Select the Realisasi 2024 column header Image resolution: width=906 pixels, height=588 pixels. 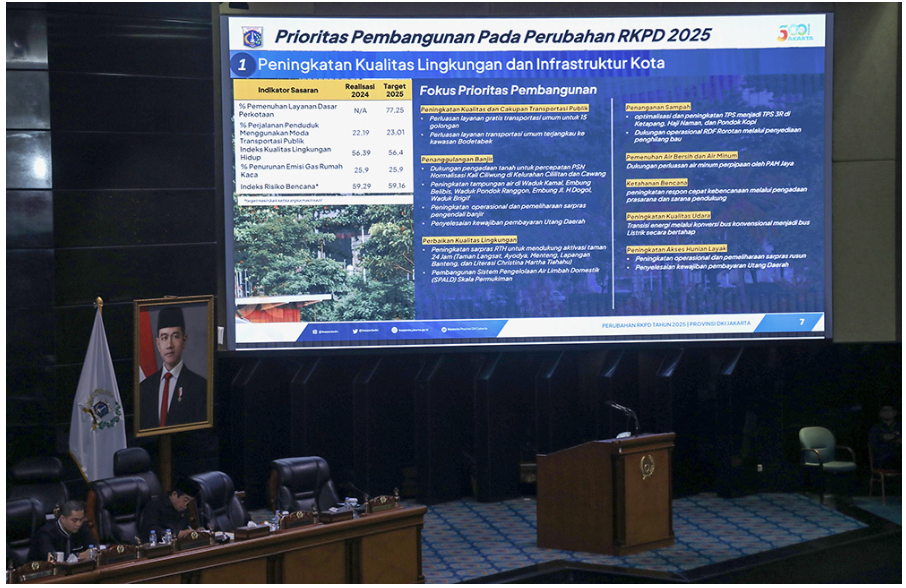(x=360, y=90)
